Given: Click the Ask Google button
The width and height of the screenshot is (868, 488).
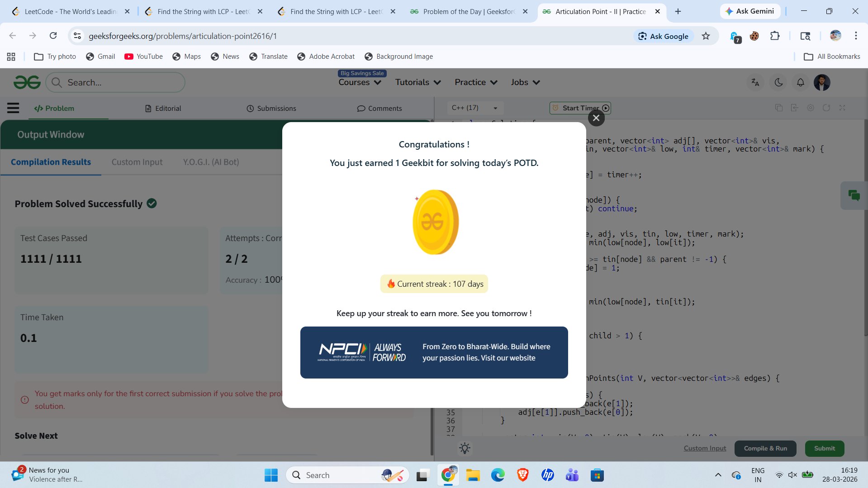Looking at the screenshot, I should click(x=663, y=36).
